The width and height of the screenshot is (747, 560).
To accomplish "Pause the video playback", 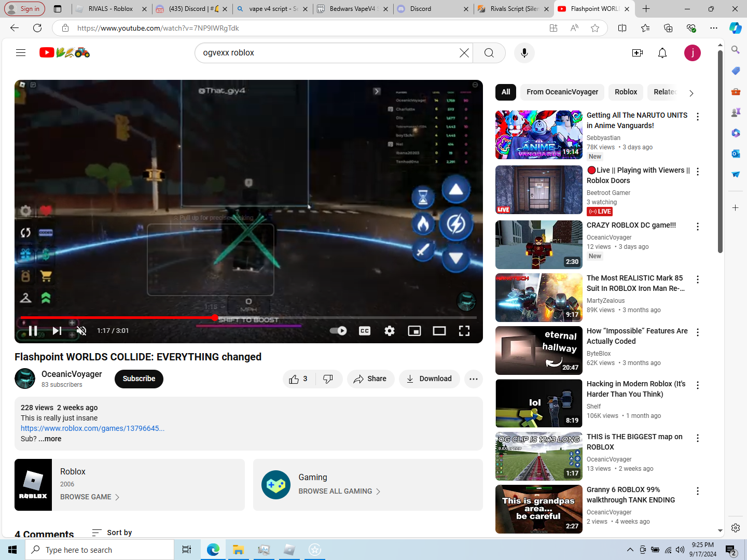I will pos(33,331).
